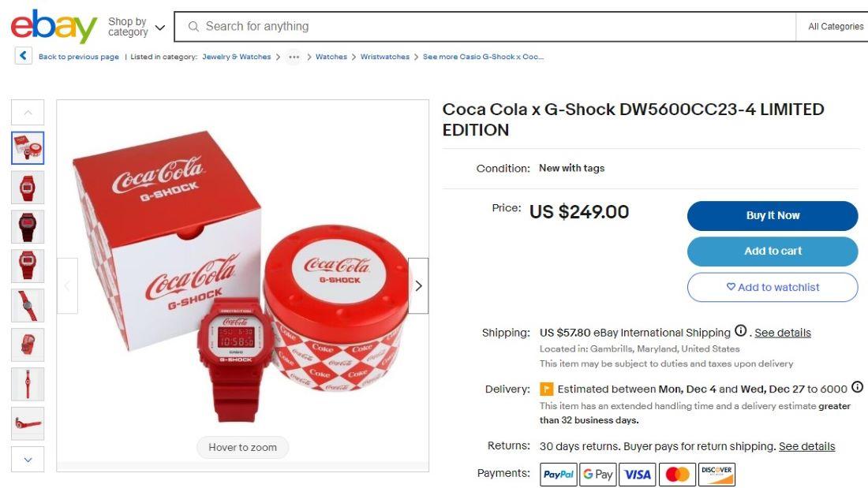Click the VISA payment icon
Viewport: 868px width, 488px height.
637,474
